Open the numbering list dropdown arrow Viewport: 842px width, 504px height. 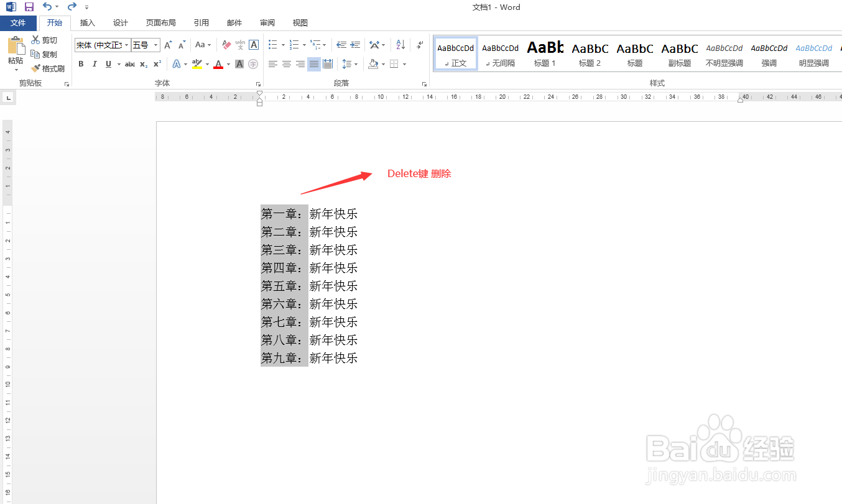[304, 45]
